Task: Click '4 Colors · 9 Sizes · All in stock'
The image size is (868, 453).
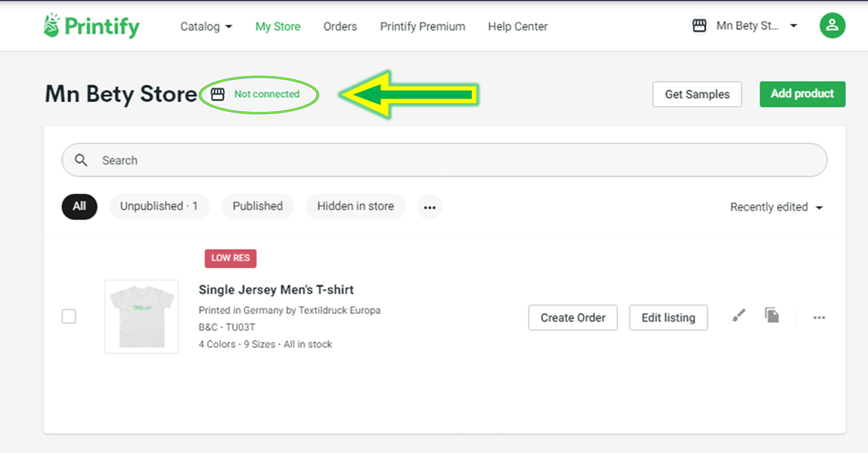Action: [x=265, y=344]
